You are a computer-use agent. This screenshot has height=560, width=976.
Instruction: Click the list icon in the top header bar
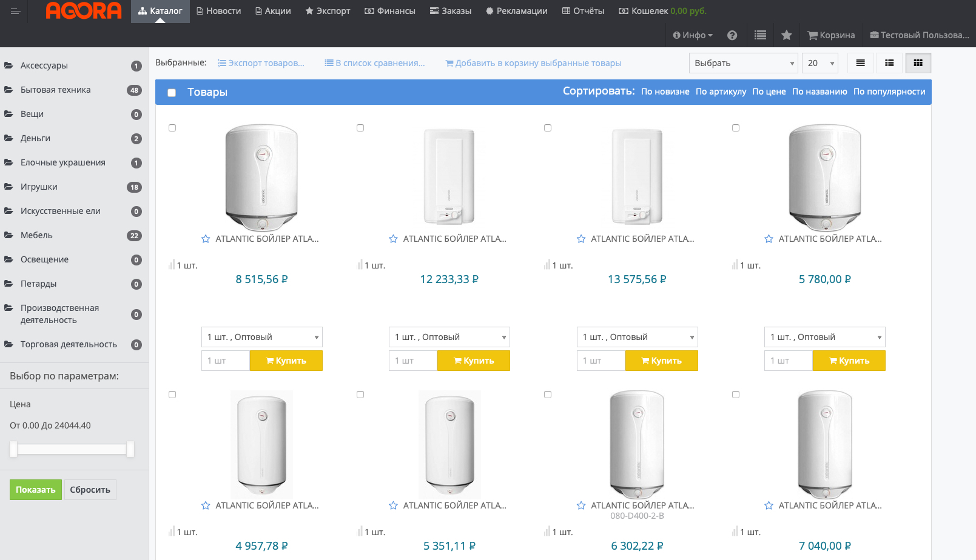coord(760,35)
